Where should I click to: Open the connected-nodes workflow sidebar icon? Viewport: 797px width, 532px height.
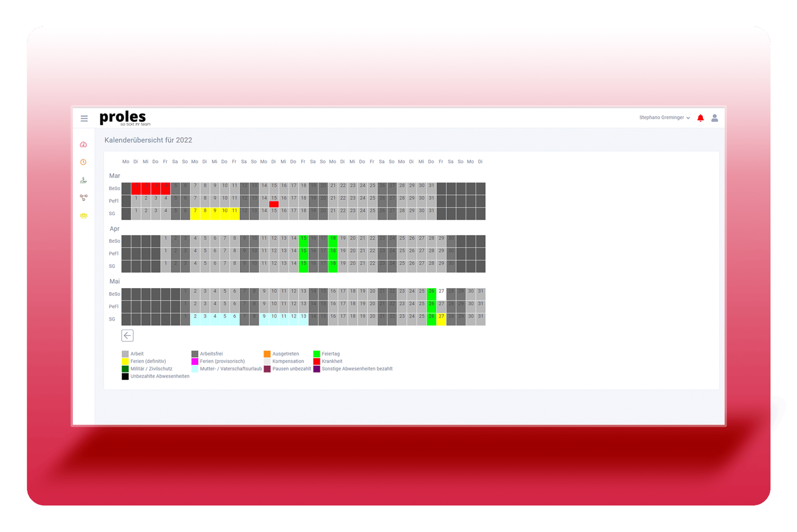coord(83,198)
